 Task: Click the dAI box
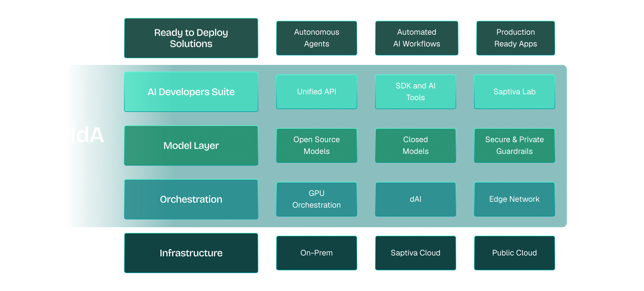pyautogui.click(x=416, y=199)
